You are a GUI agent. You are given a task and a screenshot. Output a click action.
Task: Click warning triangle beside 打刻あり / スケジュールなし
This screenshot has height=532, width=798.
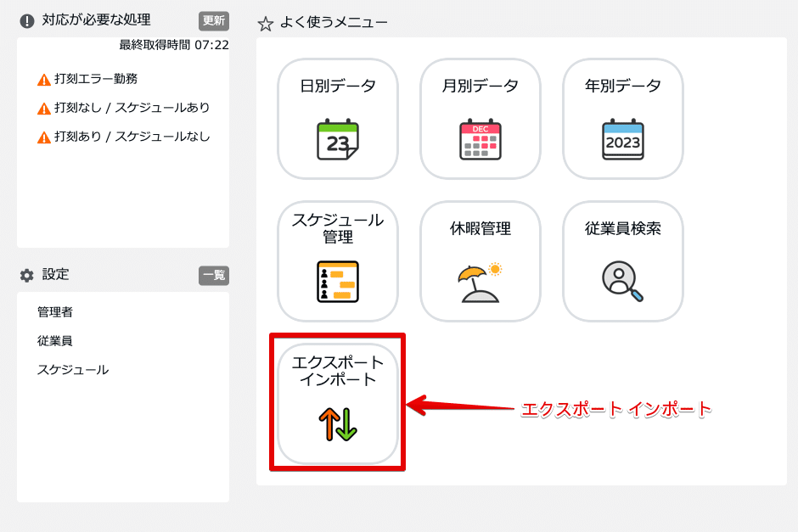coord(44,137)
